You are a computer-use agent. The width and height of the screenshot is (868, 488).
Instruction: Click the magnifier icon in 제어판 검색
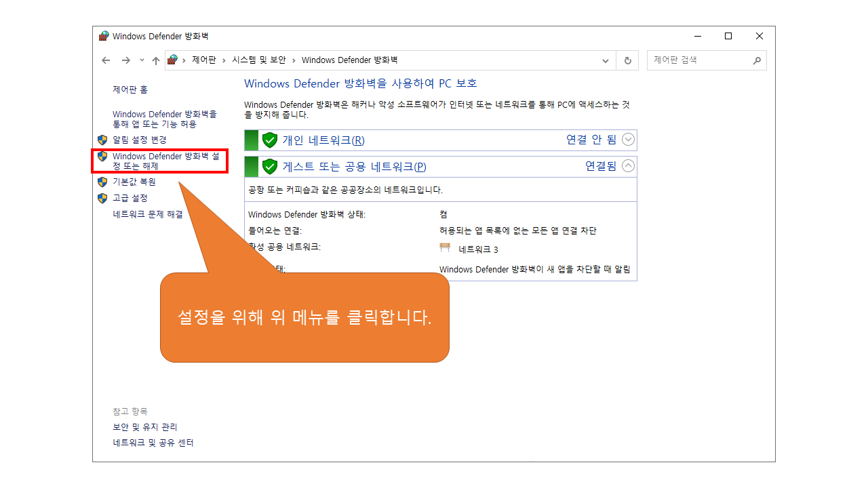click(757, 60)
